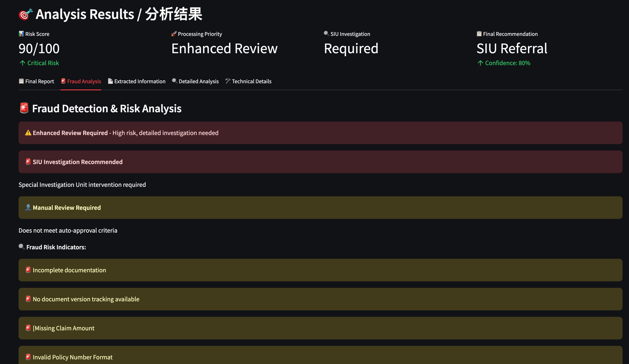Viewport: 629px width, 364px height.
Task: Select the Technical Details tab
Action: click(x=248, y=81)
